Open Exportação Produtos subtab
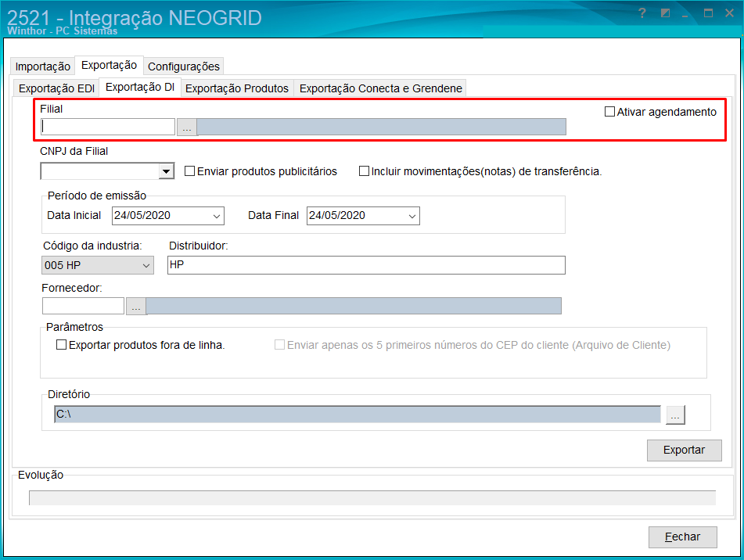The image size is (744, 560). pyautogui.click(x=237, y=88)
